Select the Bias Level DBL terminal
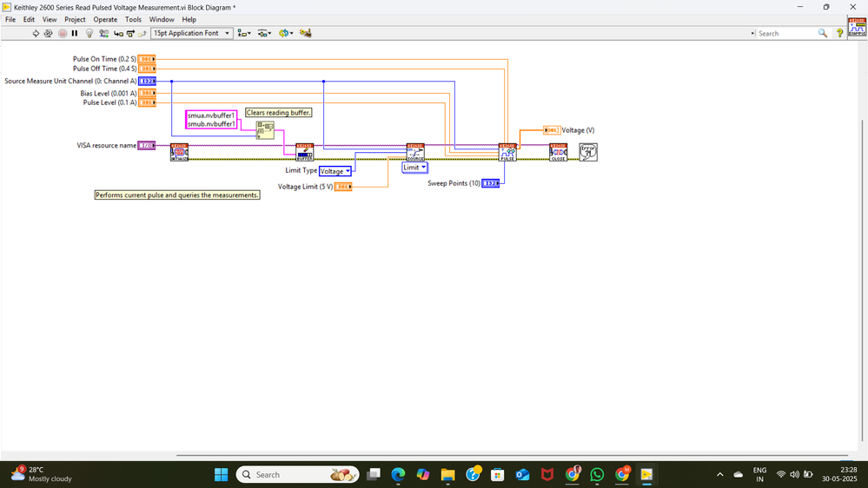868x488 pixels. 147,93
